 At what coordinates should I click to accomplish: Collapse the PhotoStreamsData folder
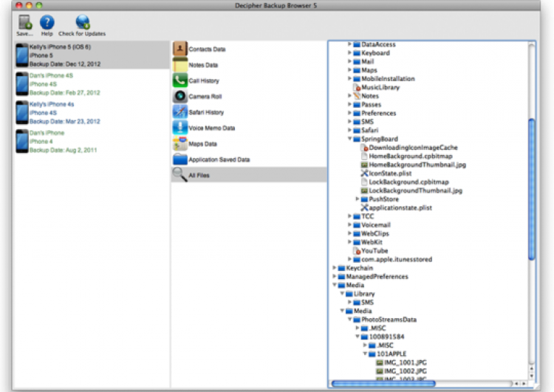click(x=349, y=319)
